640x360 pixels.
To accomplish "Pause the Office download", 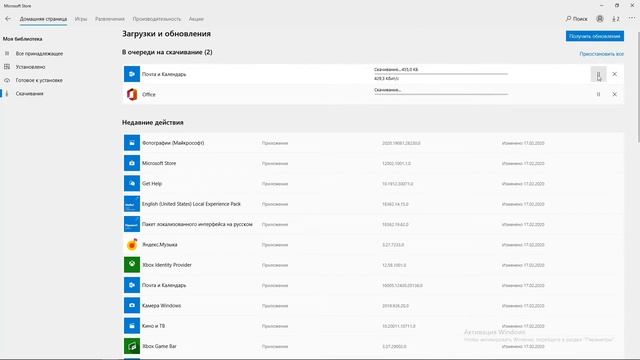I will 598,94.
